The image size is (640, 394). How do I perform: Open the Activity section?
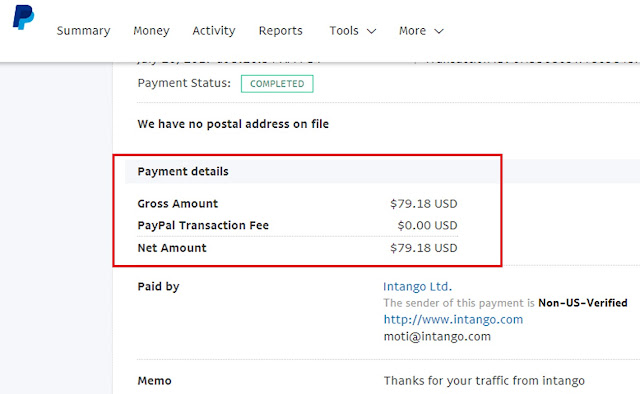214,31
